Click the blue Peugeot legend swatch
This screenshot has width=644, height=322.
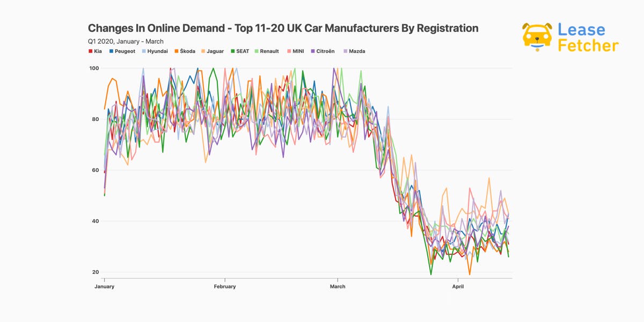pyautogui.click(x=111, y=51)
